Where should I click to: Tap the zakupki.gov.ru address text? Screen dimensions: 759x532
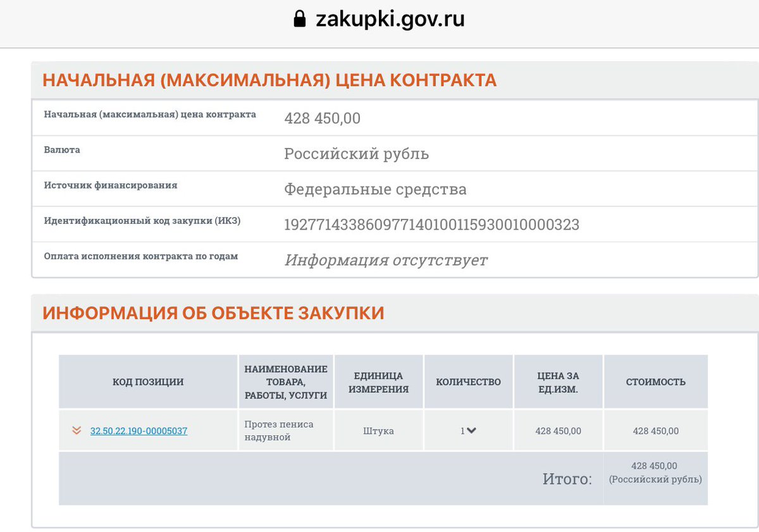tap(390, 20)
